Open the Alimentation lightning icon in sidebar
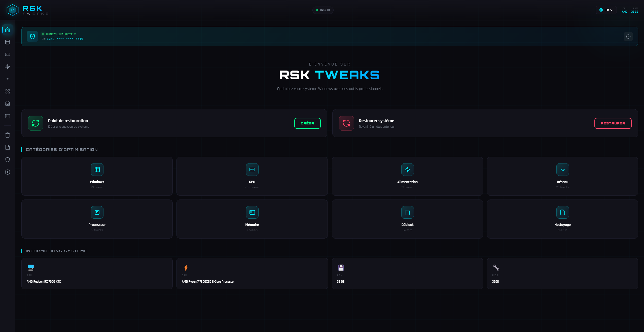Viewport: 644px width, 332px height. [8, 67]
